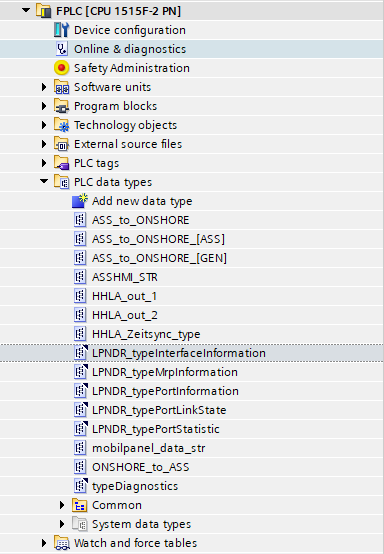
Task: Collapse the FPLC CPU 1515F-2 PN node
Action: [26, 11]
